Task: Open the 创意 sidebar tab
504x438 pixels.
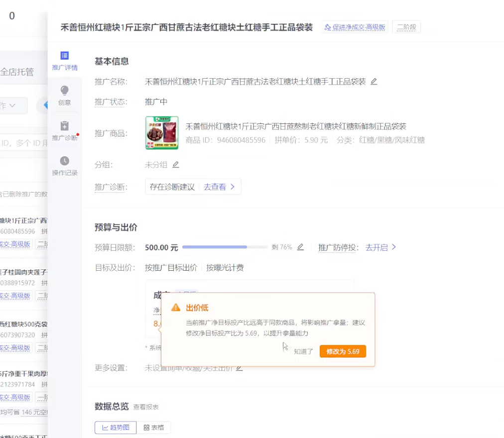Action: coord(65,96)
